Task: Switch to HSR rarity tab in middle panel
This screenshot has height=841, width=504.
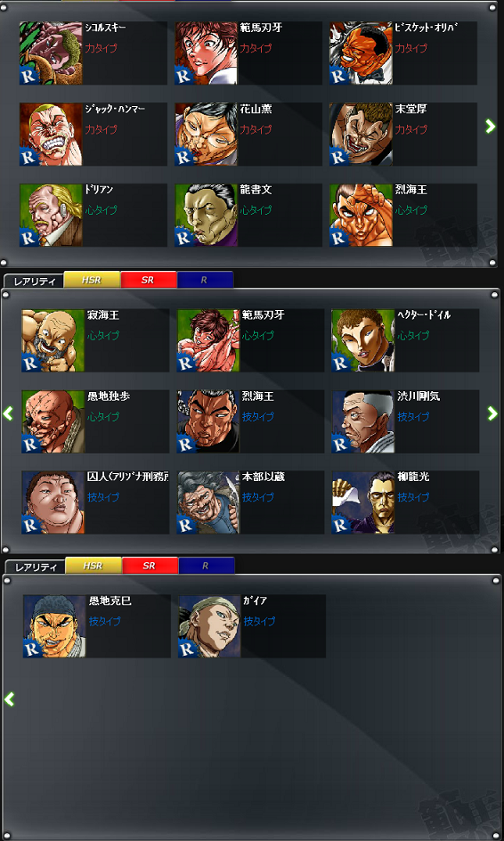Action: (92, 280)
